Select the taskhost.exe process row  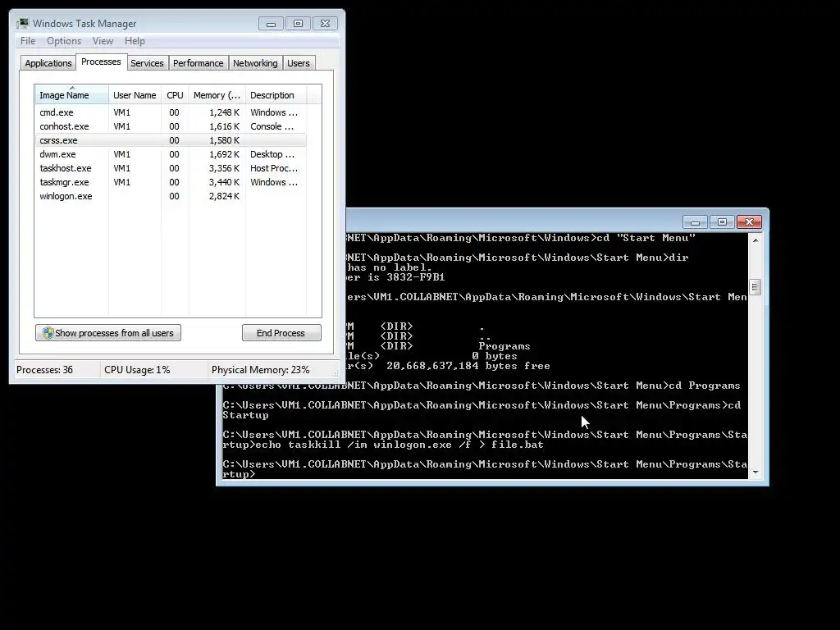(x=171, y=168)
